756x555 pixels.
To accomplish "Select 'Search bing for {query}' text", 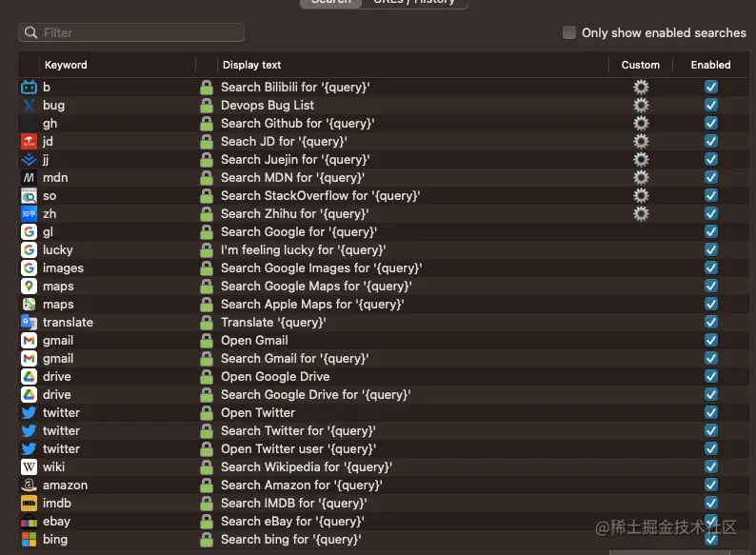I will (x=290, y=540).
